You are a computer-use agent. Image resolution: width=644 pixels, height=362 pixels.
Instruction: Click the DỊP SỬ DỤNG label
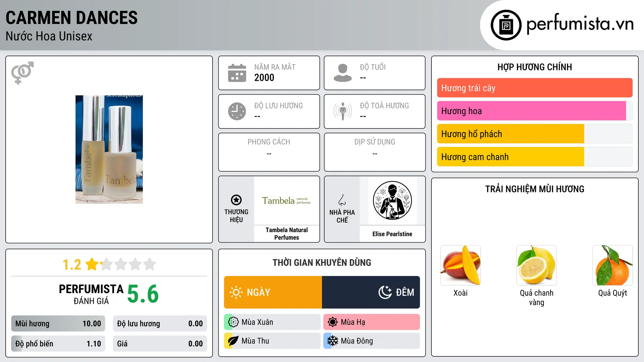point(375,142)
